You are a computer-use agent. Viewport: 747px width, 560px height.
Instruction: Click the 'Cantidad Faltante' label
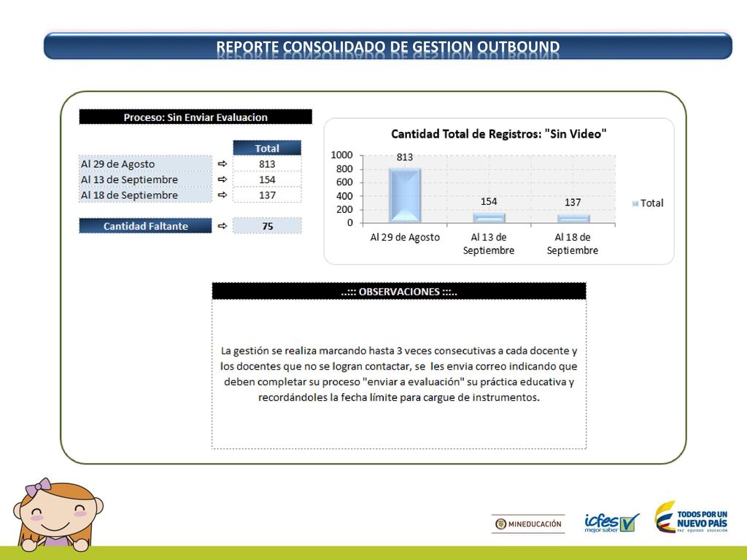[145, 226]
